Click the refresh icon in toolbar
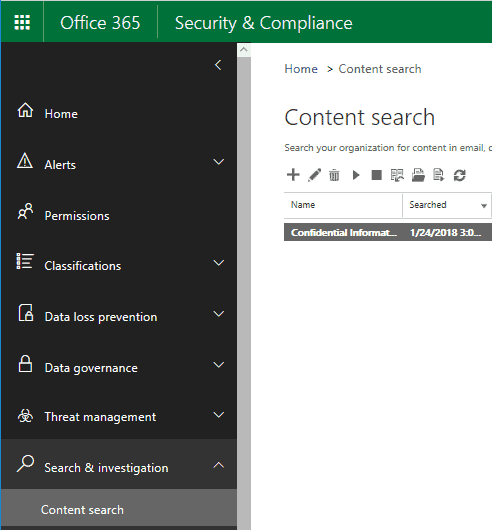Screen dimensions: 492x530 click(460, 175)
